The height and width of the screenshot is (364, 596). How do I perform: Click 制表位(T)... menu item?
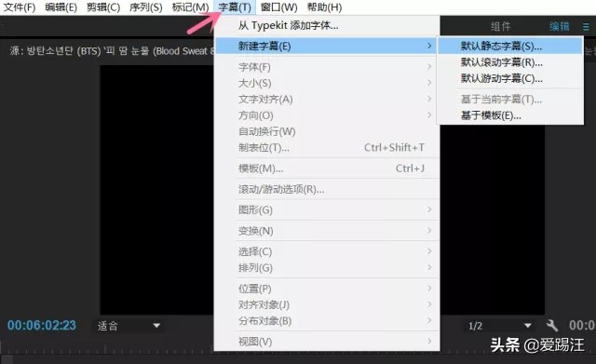327,147
